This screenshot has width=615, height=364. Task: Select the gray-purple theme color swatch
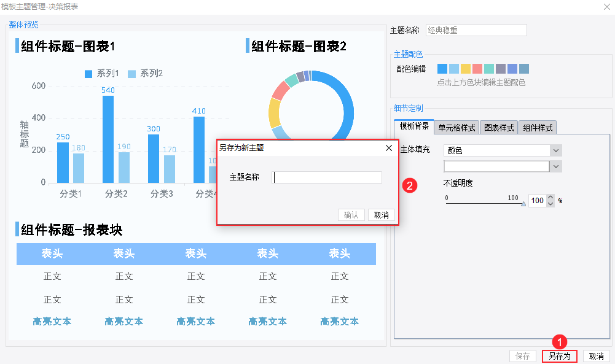pyautogui.click(x=501, y=69)
